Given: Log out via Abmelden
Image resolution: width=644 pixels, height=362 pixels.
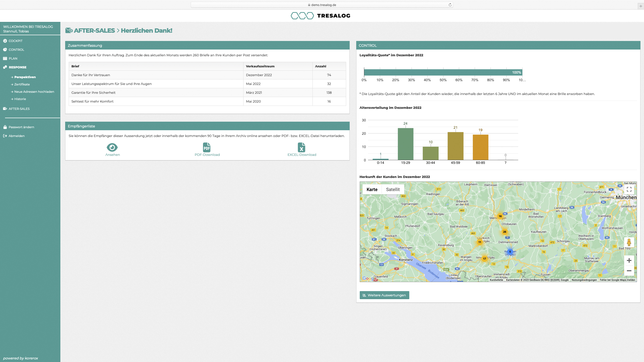Looking at the screenshot, I should (16, 136).
